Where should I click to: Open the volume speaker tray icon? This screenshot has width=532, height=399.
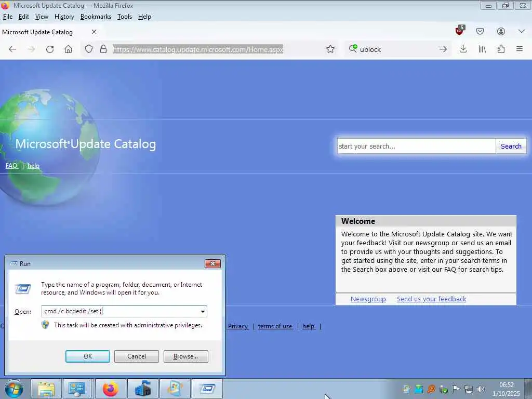click(481, 389)
